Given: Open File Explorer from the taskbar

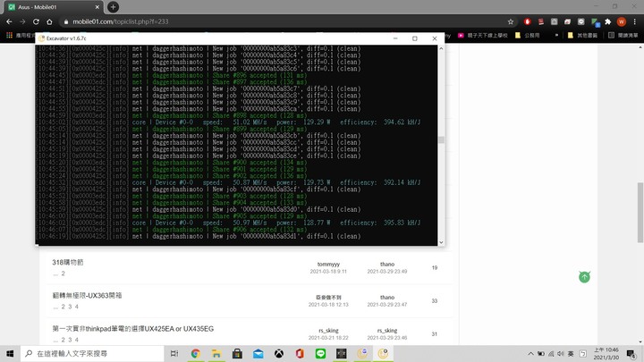Looking at the screenshot, I should (216, 353).
